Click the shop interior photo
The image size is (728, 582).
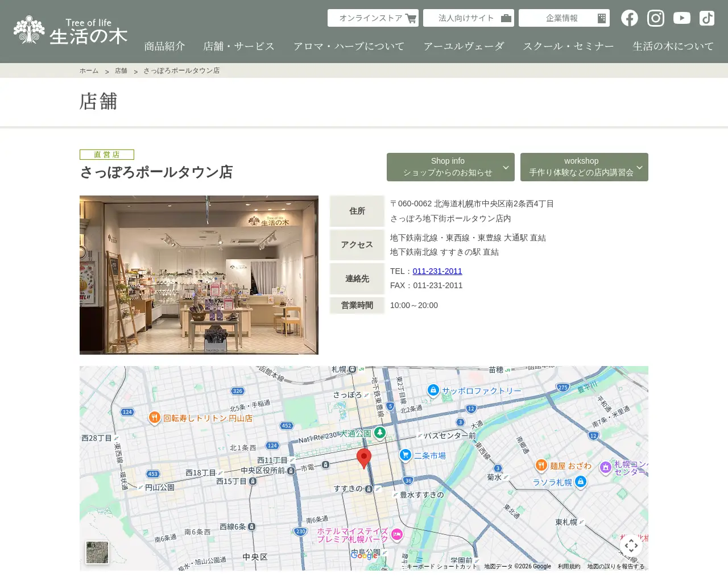point(199,275)
